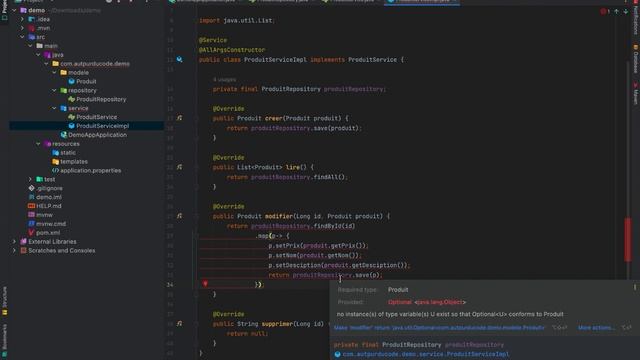Open the Maven tool window
The height and width of the screenshot is (360, 640).
point(636,93)
